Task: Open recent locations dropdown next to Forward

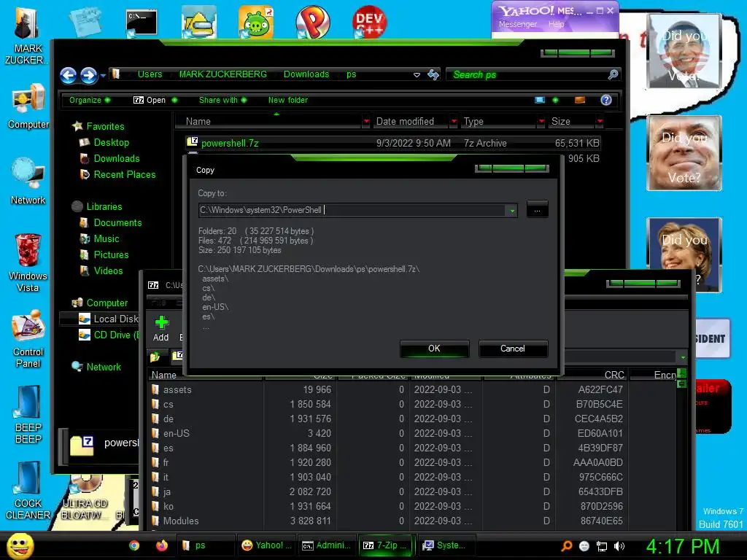Action: point(103,75)
